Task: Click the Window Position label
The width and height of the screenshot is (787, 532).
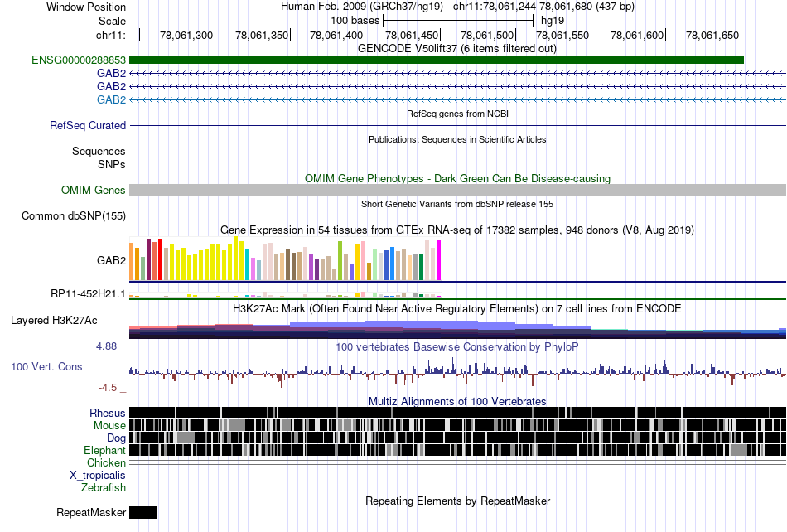Action: click(86, 7)
